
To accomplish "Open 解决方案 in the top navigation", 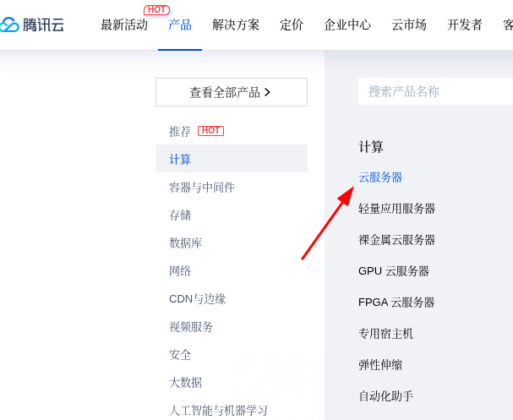I will [236, 25].
